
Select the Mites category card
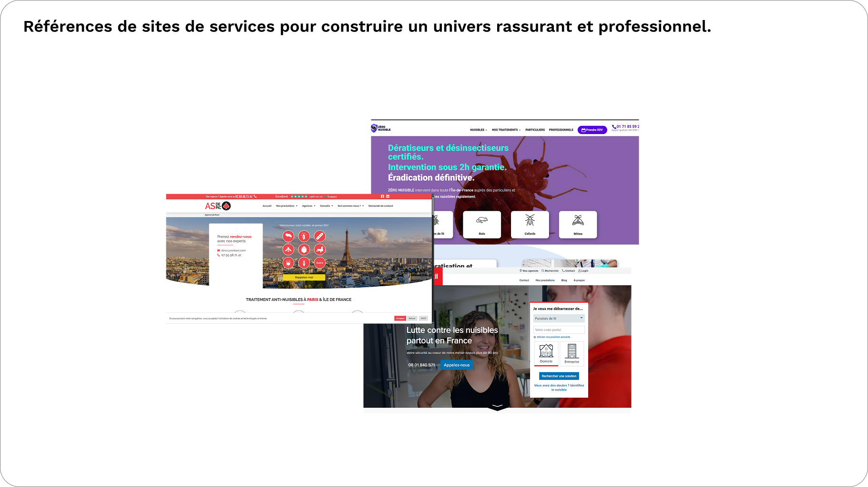click(x=578, y=225)
